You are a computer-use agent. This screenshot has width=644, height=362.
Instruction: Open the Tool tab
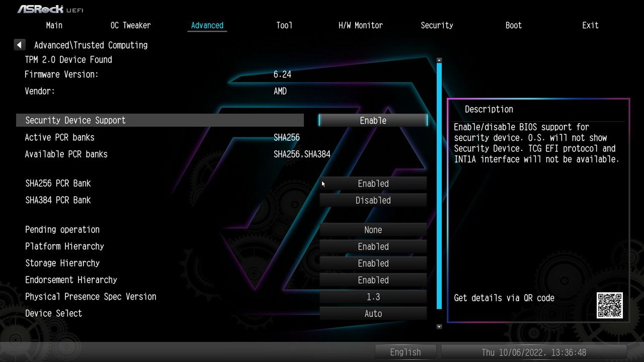pos(284,25)
